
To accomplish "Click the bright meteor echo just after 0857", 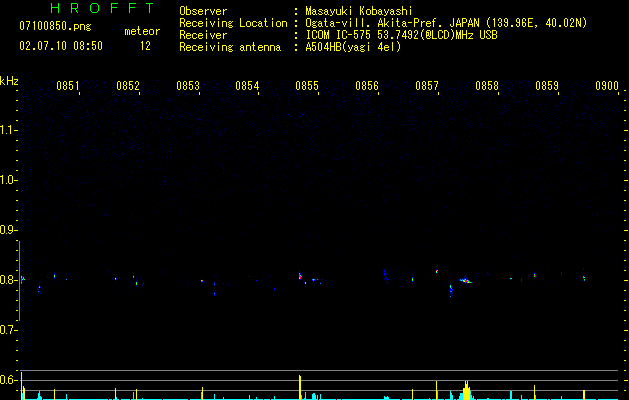I will pos(466,281).
